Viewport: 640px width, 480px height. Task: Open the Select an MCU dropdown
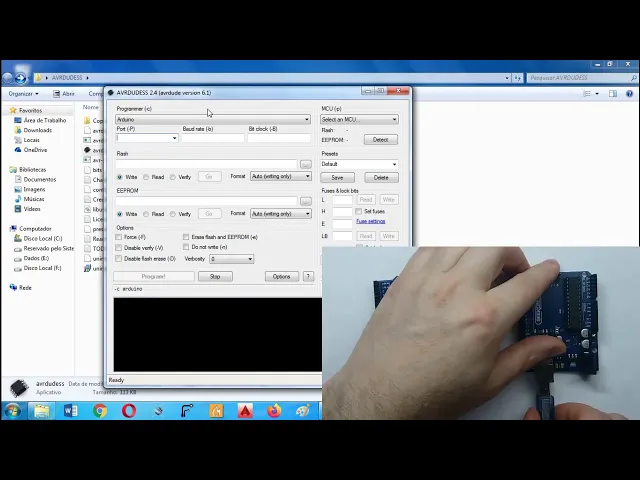359,120
